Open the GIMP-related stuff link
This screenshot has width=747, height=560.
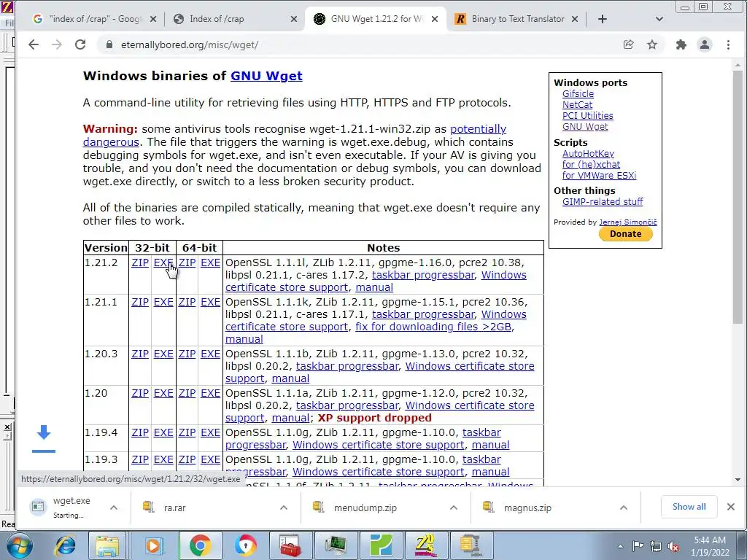pyautogui.click(x=602, y=202)
